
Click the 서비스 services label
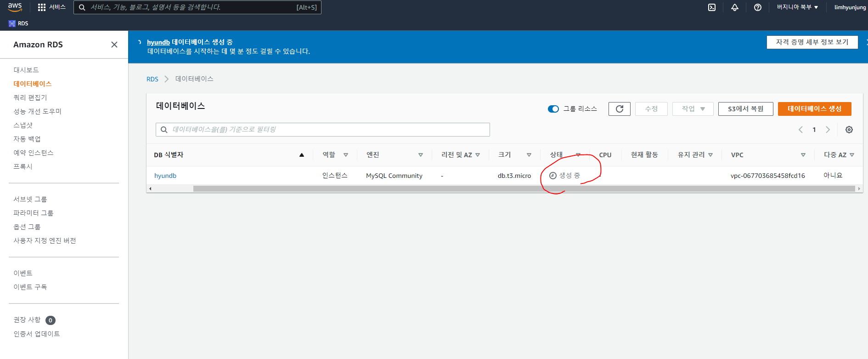(x=57, y=7)
